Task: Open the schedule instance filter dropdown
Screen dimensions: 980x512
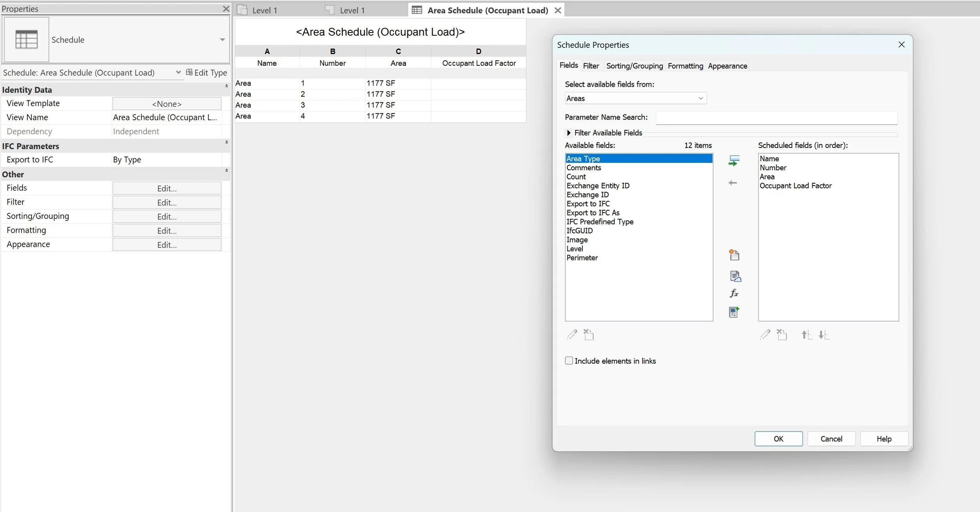Action: coord(178,72)
